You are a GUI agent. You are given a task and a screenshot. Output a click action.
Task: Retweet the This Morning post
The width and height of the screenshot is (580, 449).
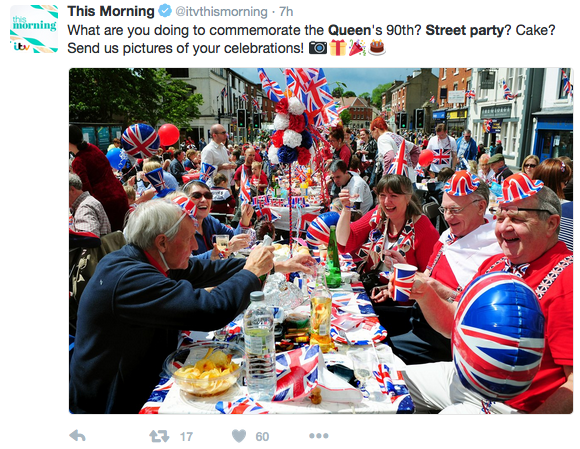159,436
